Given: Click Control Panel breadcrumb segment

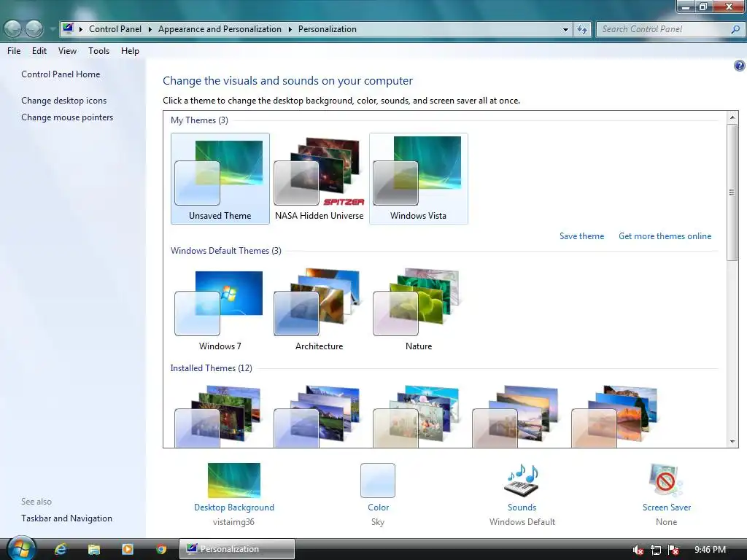Looking at the screenshot, I should coord(115,29).
